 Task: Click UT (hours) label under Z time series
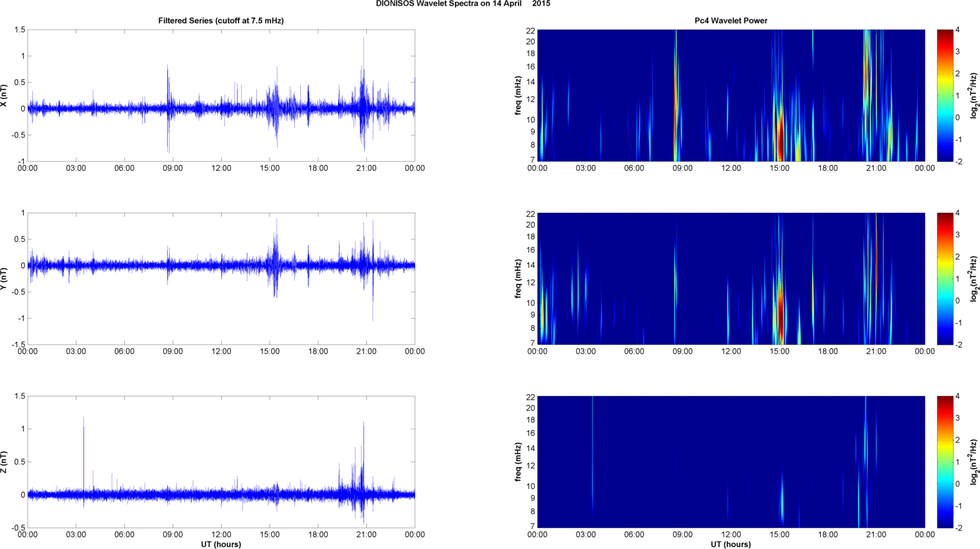(221, 544)
